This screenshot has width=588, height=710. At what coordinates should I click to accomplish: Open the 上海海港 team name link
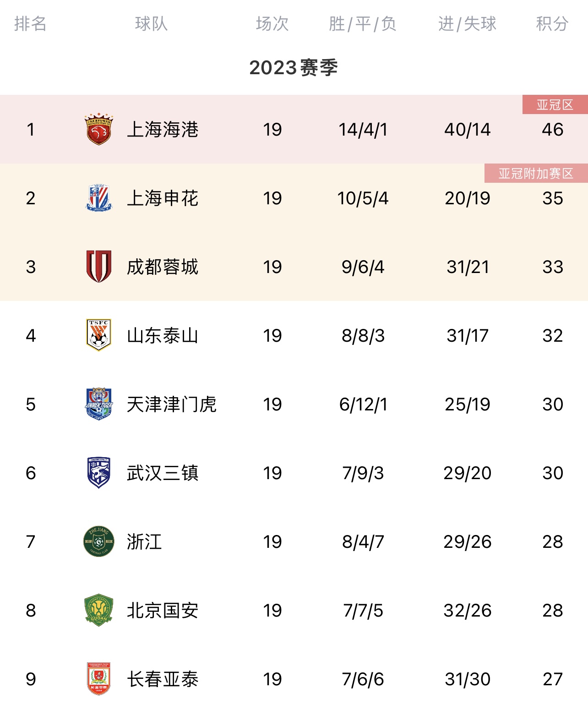pos(163,130)
